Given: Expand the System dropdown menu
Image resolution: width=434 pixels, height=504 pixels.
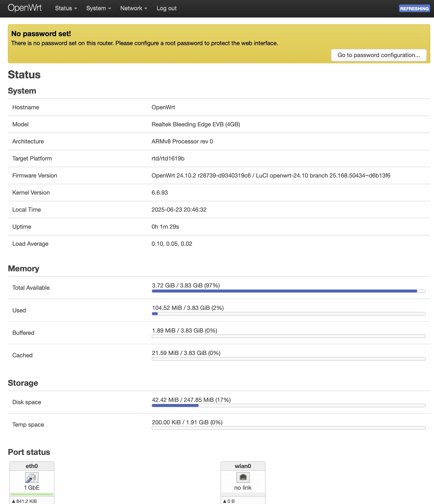Looking at the screenshot, I should pyautogui.click(x=99, y=8).
